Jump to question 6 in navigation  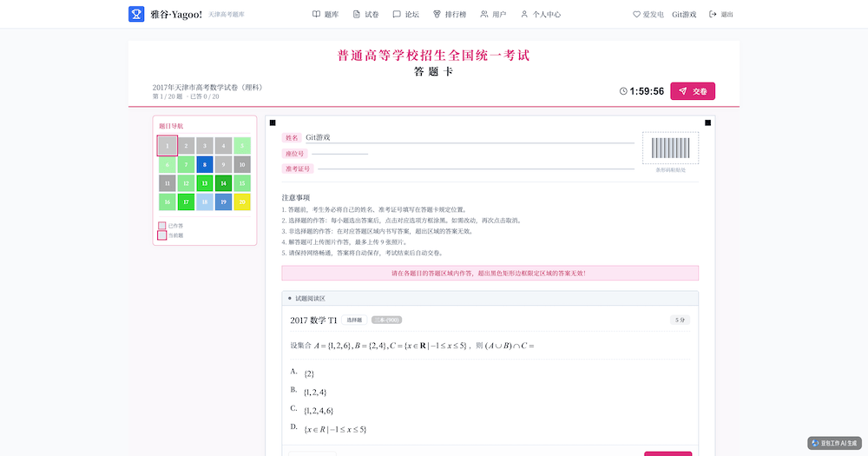pyautogui.click(x=168, y=164)
